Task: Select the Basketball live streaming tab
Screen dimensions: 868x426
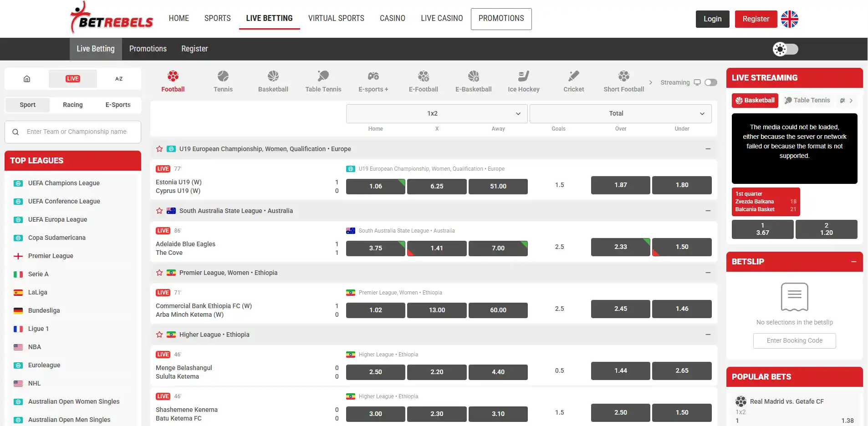Action: [x=755, y=100]
